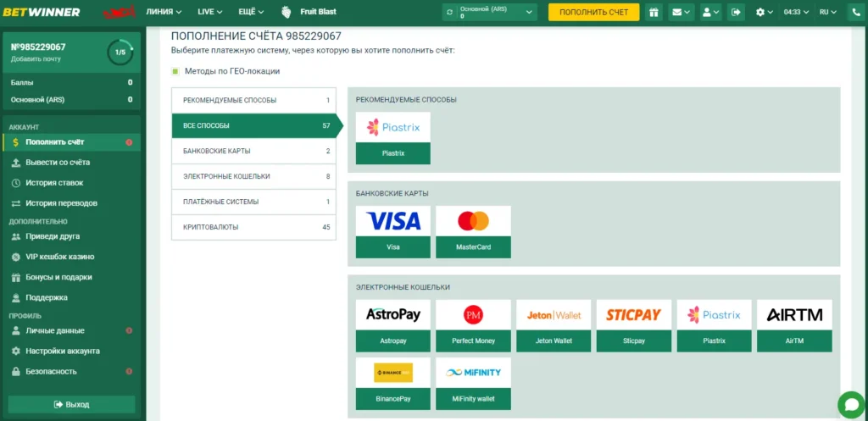Viewport: 868px width, 421px height.
Task: Click the logout arrow icon in header
Action: [735, 12]
